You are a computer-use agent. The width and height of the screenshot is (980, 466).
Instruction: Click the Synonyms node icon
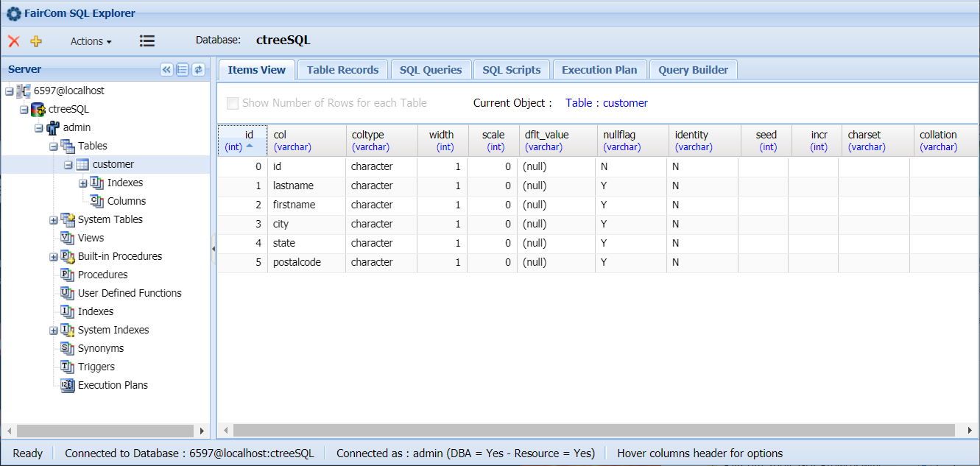tap(68, 348)
